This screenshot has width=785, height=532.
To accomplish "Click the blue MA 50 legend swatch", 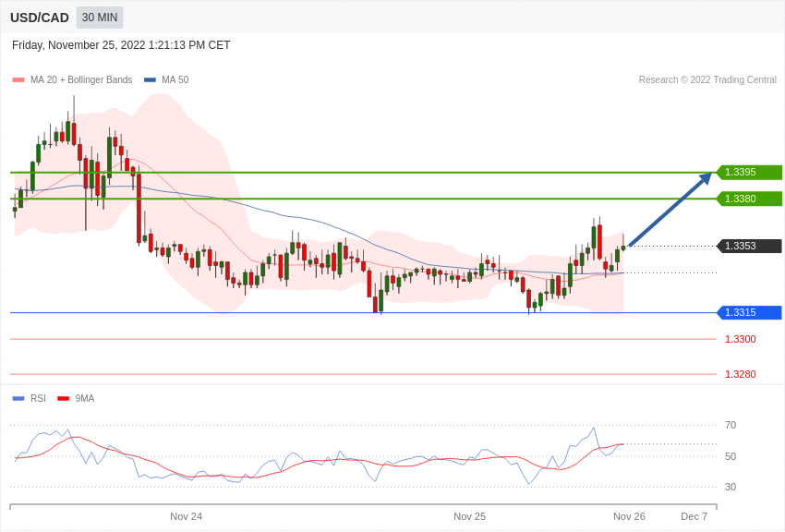I will point(150,80).
